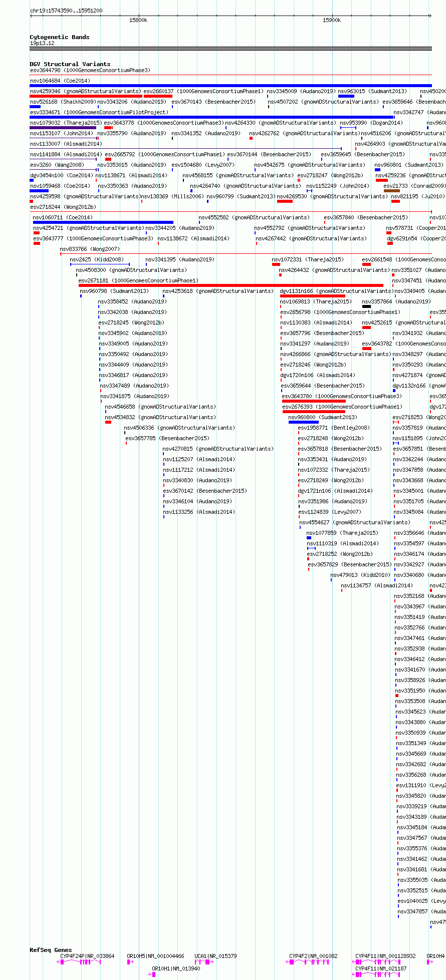Click the red bar of esv3643780

(x=314, y=401)
